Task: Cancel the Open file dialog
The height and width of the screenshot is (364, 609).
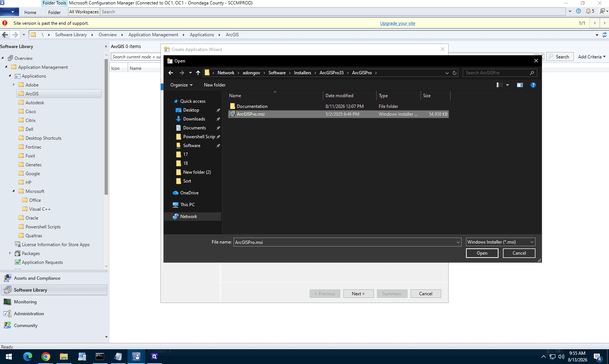Action: tap(519, 253)
